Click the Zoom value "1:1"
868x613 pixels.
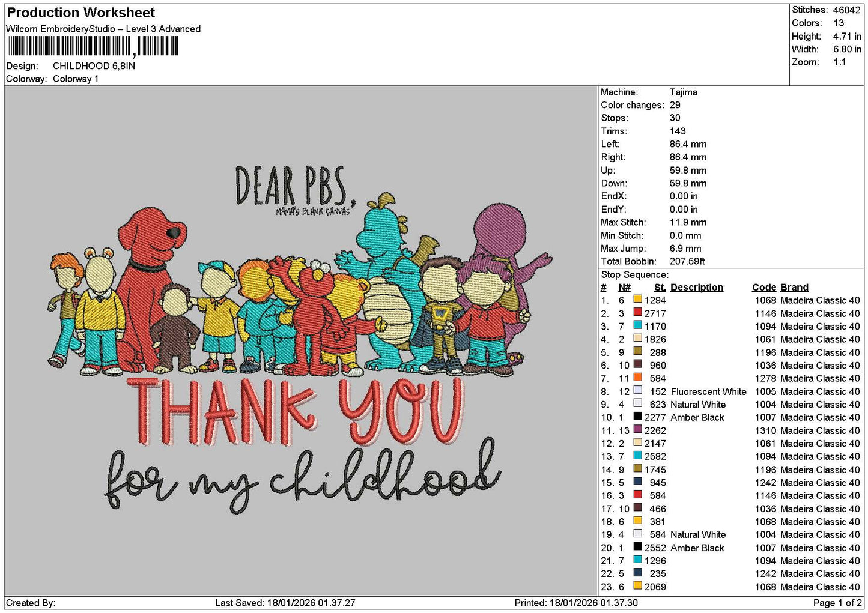840,62
